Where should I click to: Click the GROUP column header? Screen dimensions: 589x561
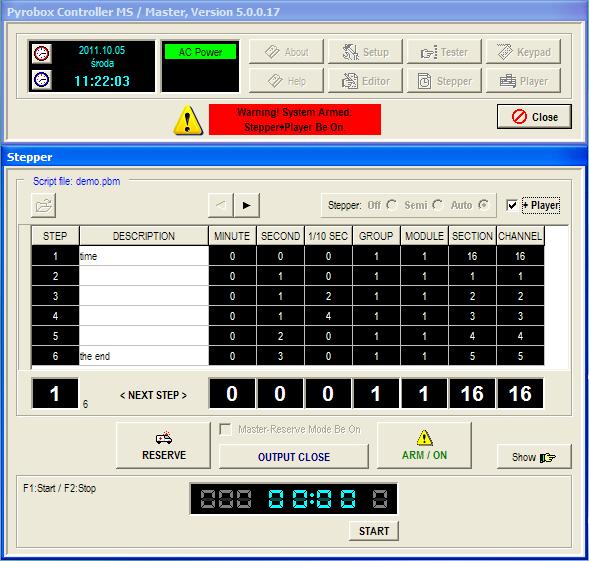pos(376,236)
